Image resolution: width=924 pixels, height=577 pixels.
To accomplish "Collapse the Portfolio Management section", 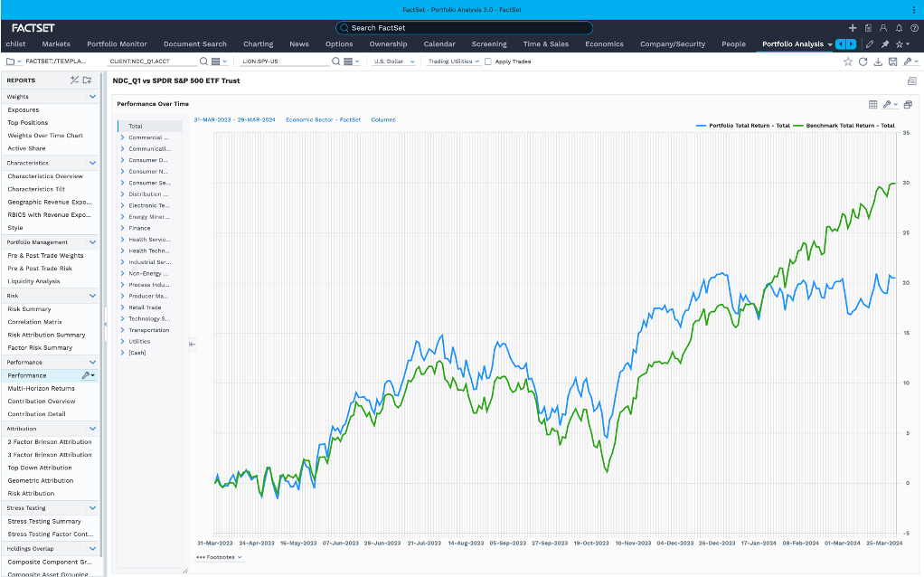I will tap(92, 242).
